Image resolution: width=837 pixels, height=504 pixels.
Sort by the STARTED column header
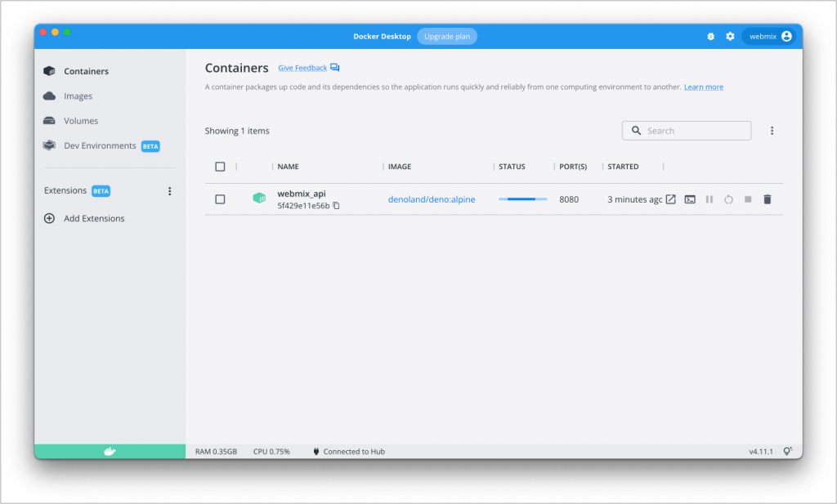623,167
